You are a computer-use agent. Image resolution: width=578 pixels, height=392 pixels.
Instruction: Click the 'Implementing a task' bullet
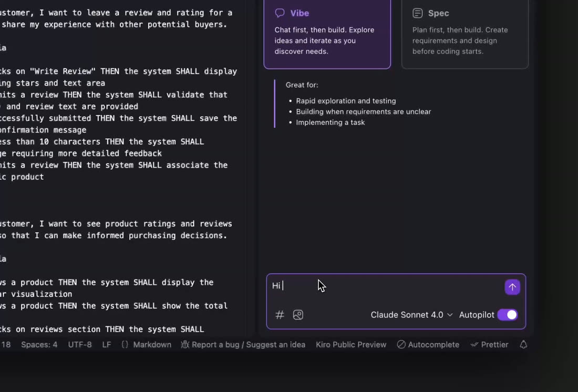pyautogui.click(x=331, y=122)
